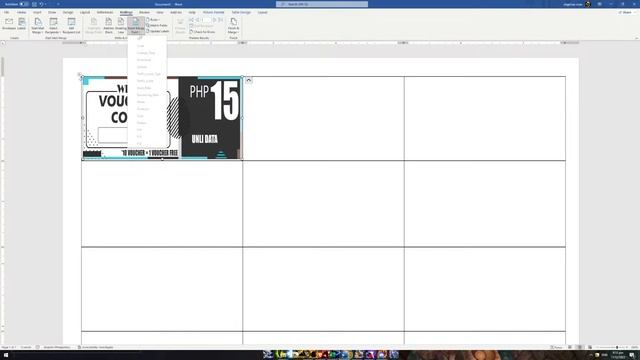Click Find Recipient
This screenshot has width=640, height=360.
[202, 26]
